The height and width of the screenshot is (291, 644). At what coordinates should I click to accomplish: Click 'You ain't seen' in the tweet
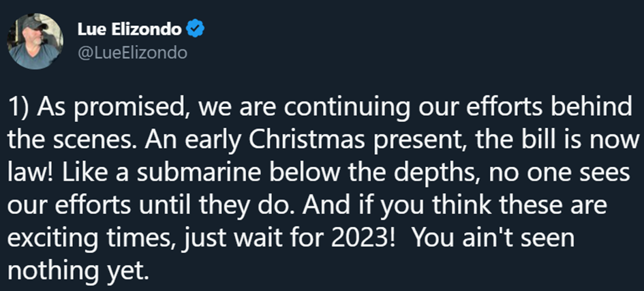coord(493,239)
